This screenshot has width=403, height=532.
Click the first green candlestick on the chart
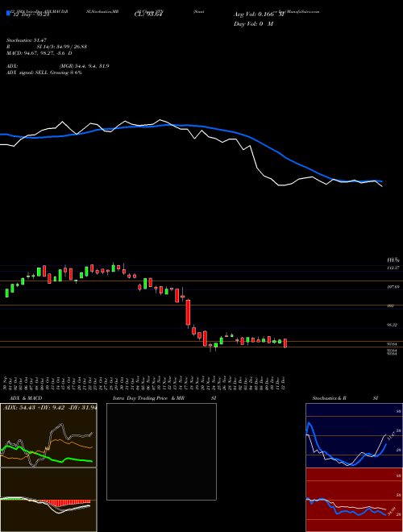pos(6,293)
